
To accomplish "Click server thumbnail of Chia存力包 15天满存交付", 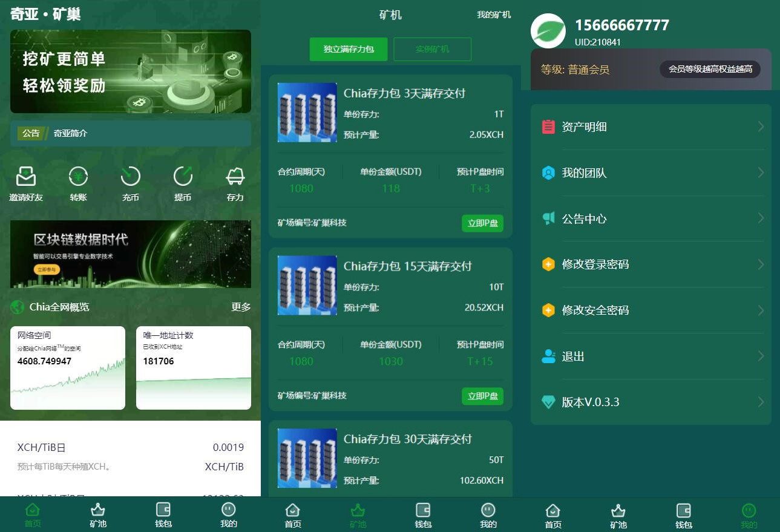I will pyautogui.click(x=307, y=285).
